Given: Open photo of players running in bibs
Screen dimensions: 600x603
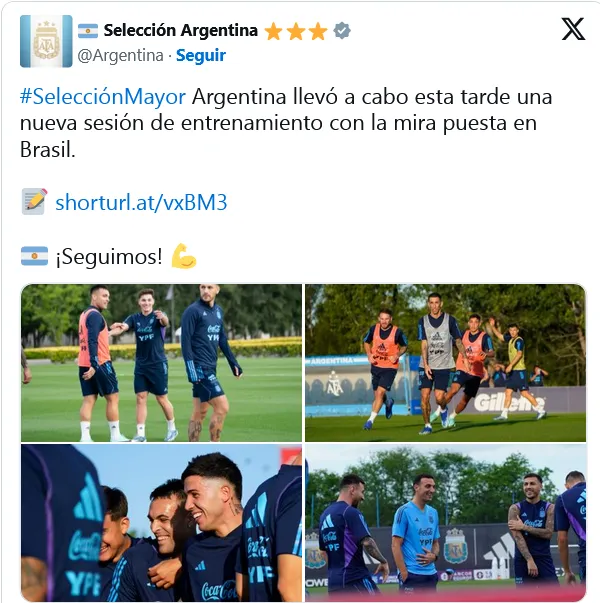Looking at the screenshot, I should pos(445,363).
